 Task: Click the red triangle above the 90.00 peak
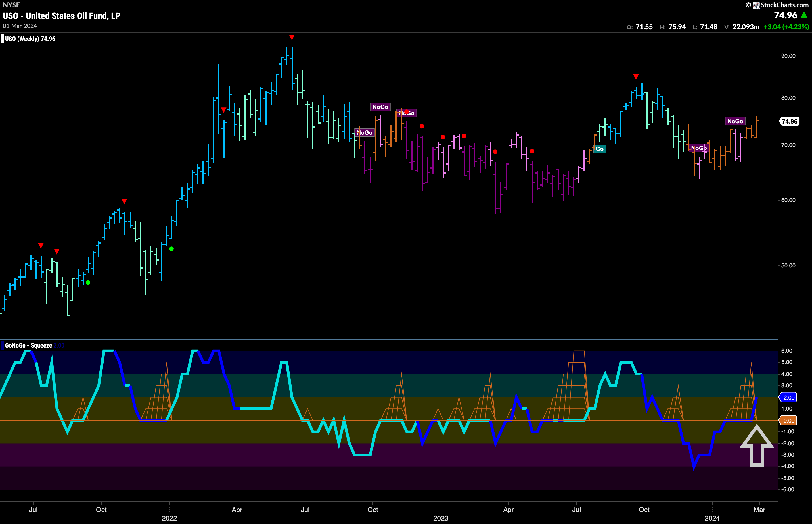pos(292,37)
